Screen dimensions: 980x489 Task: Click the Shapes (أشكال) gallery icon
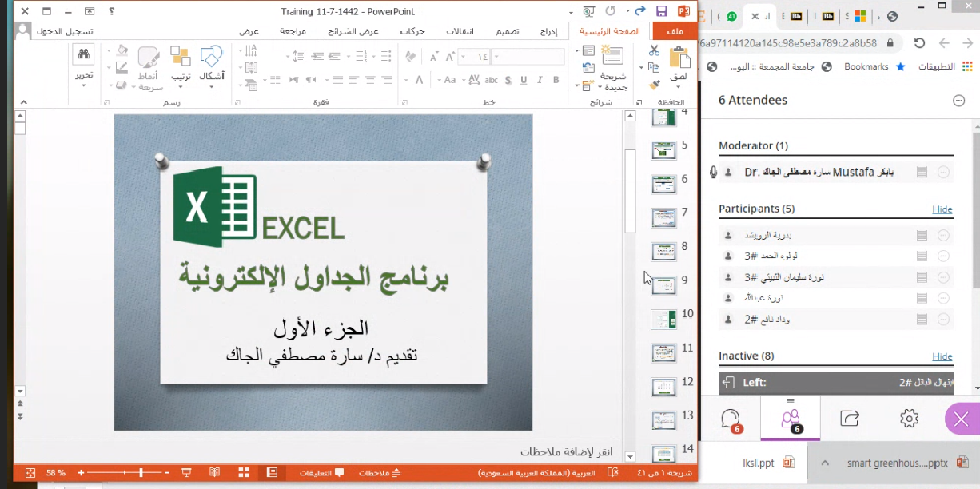(x=212, y=56)
